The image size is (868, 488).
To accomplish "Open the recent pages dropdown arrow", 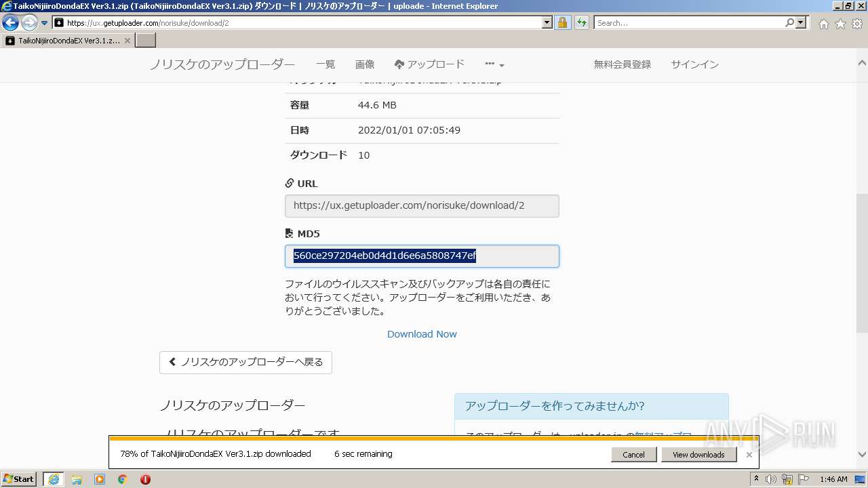I will [x=45, y=23].
